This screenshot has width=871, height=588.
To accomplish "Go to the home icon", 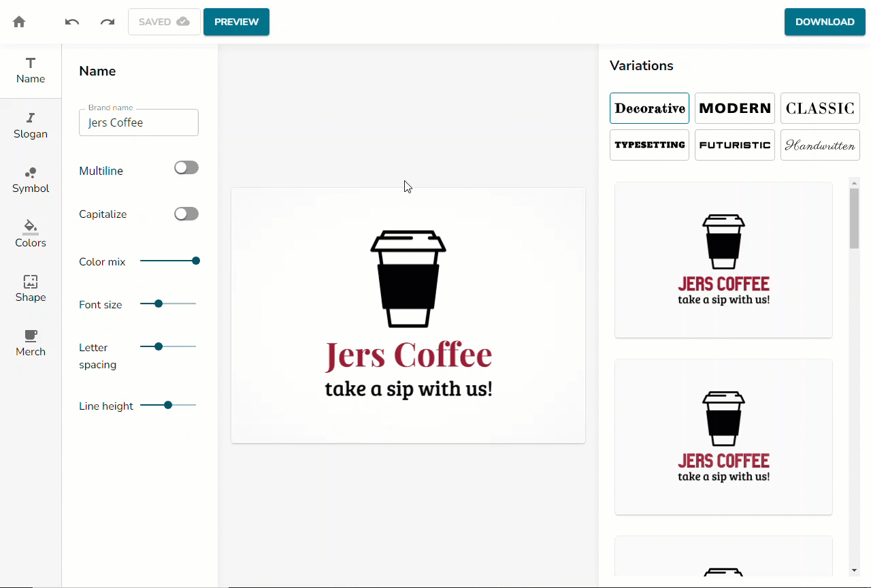I will (x=19, y=22).
